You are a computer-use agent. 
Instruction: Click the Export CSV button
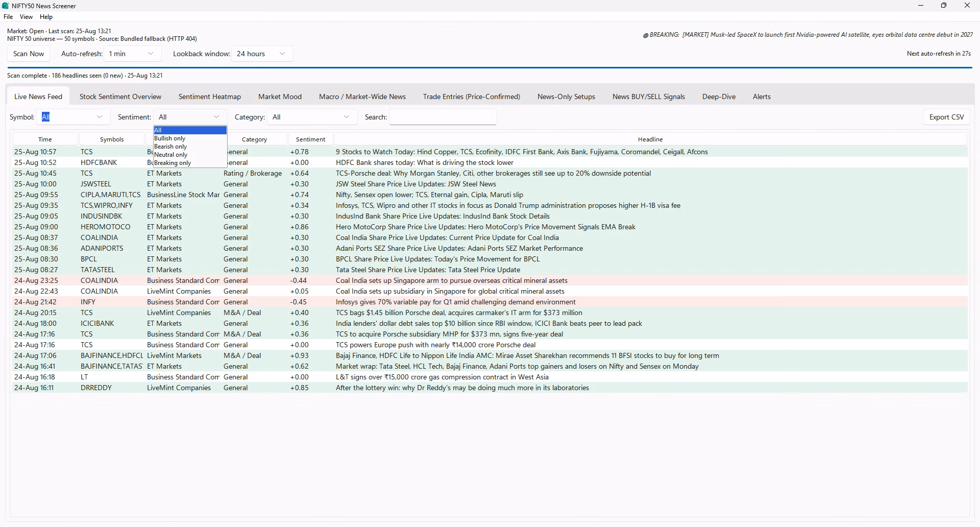click(946, 117)
